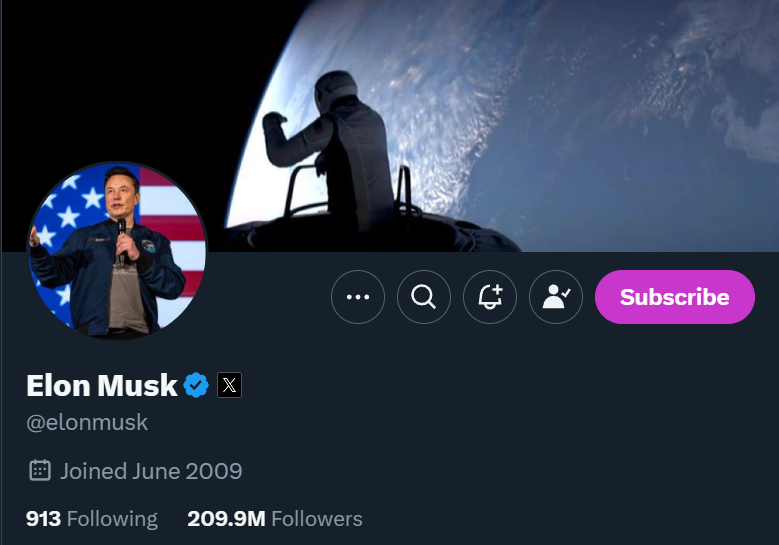Click the 209.9M follower count
This screenshot has height=545, width=779.
coord(226,519)
